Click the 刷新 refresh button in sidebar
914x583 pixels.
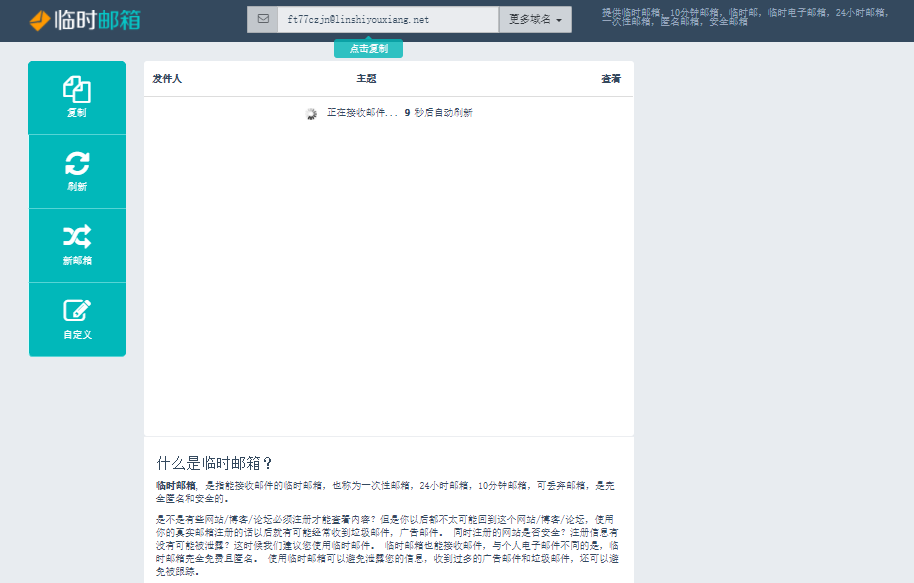pos(77,172)
